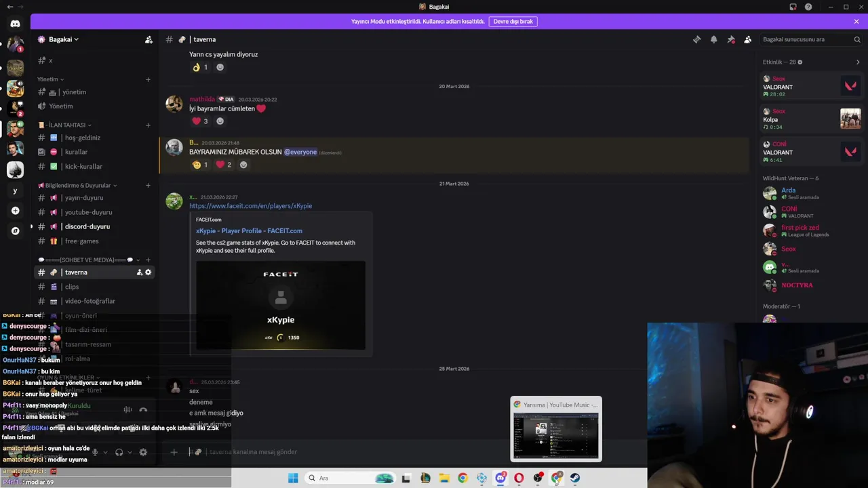Image resolution: width=868 pixels, height=488 pixels.
Task: Open user settings gear at bottom left
Action: (143, 452)
